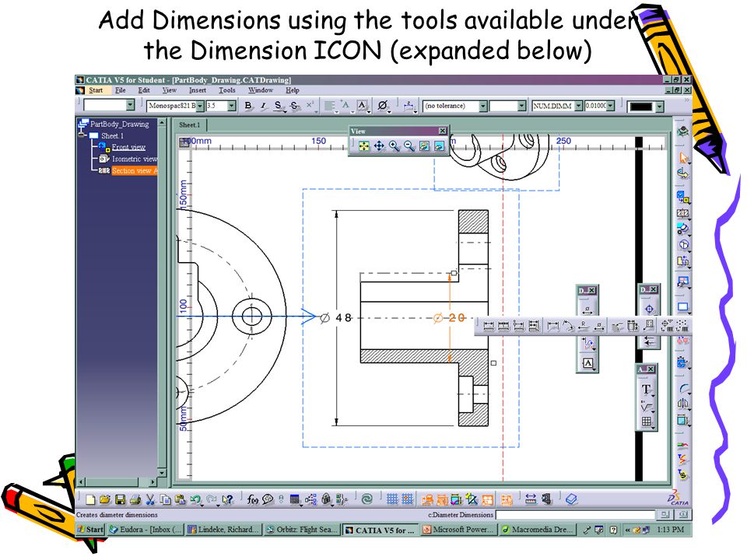Viewport: 747px width, 560px height.
Task: Click the Cut scissors icon
Action: pyautogui.click(x=150, y=499)
